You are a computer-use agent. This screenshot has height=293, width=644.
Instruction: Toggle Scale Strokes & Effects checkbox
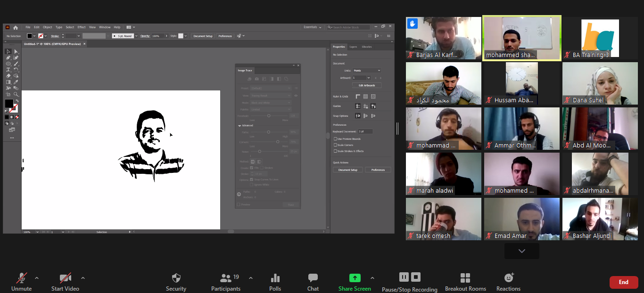[x=335, y=151]
